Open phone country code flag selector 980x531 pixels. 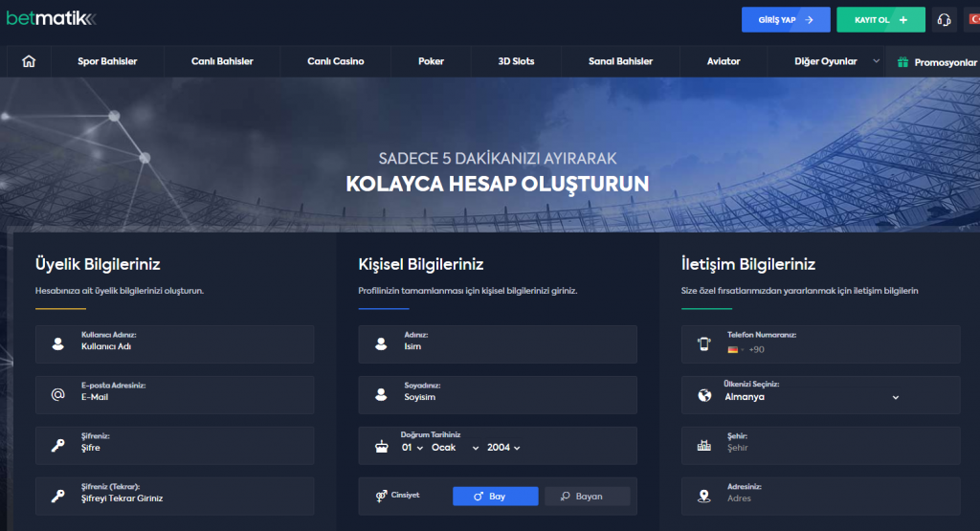(736, 350)
